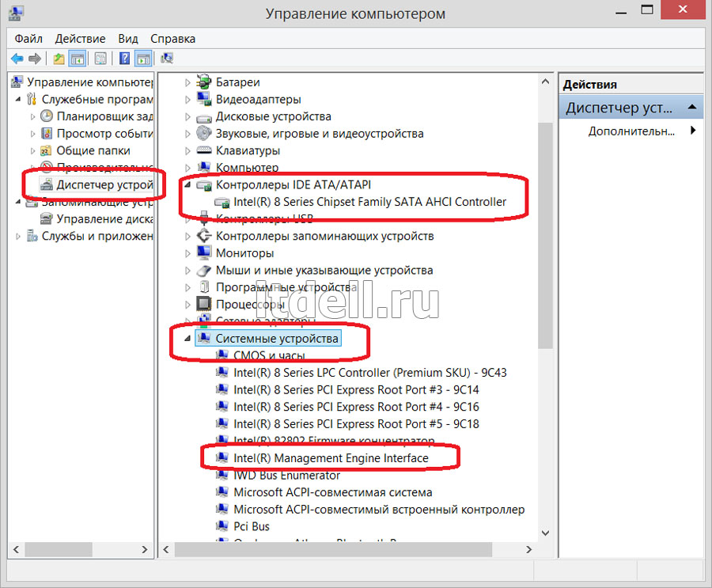Click the Scan for hardware changes icon
This screenshot has height=588, width=712.
(x=167, y=58)
